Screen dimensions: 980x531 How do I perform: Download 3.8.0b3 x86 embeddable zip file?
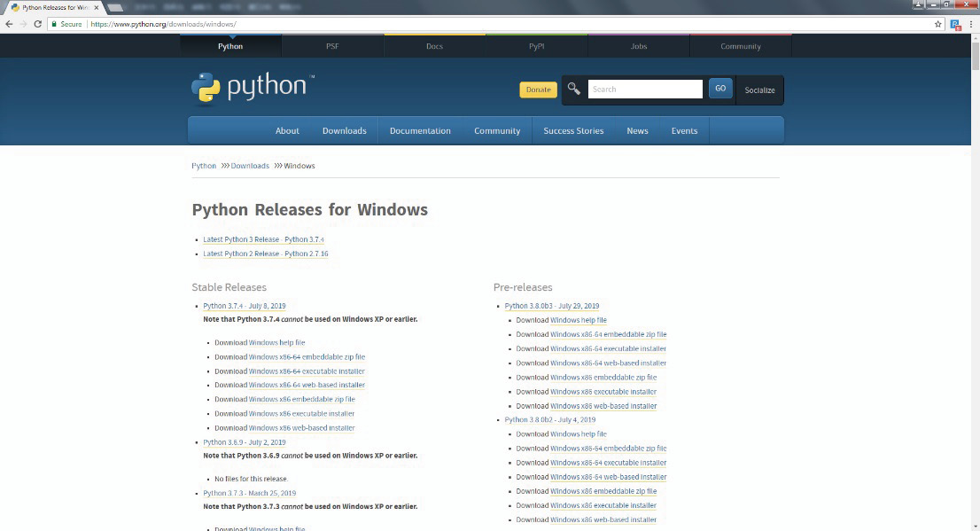coord(603,377)
